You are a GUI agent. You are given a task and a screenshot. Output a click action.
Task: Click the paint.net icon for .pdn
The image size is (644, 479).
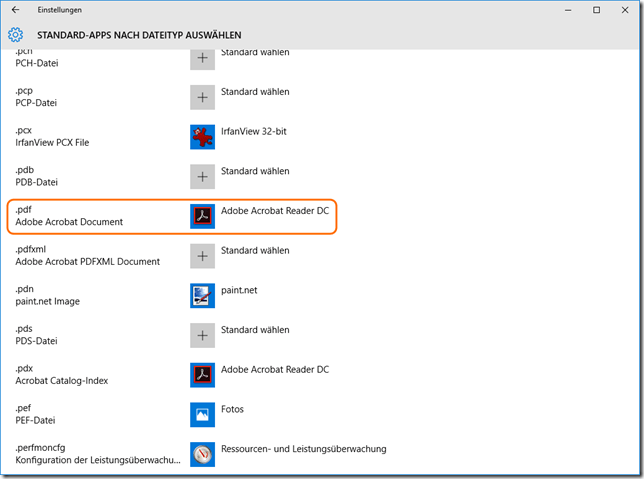203,295
